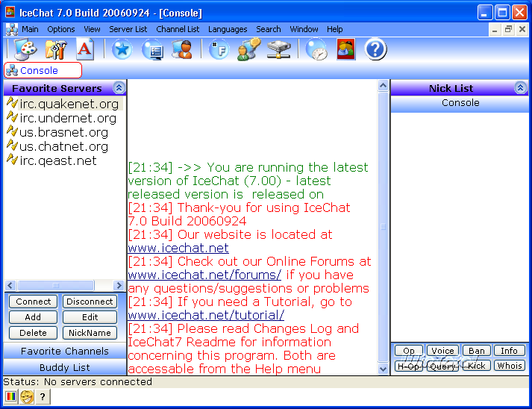Image resolution: width=532 pixels, height=409 pixels.
Task: Click the console scroll up arrow
Action: click(383, 86)
